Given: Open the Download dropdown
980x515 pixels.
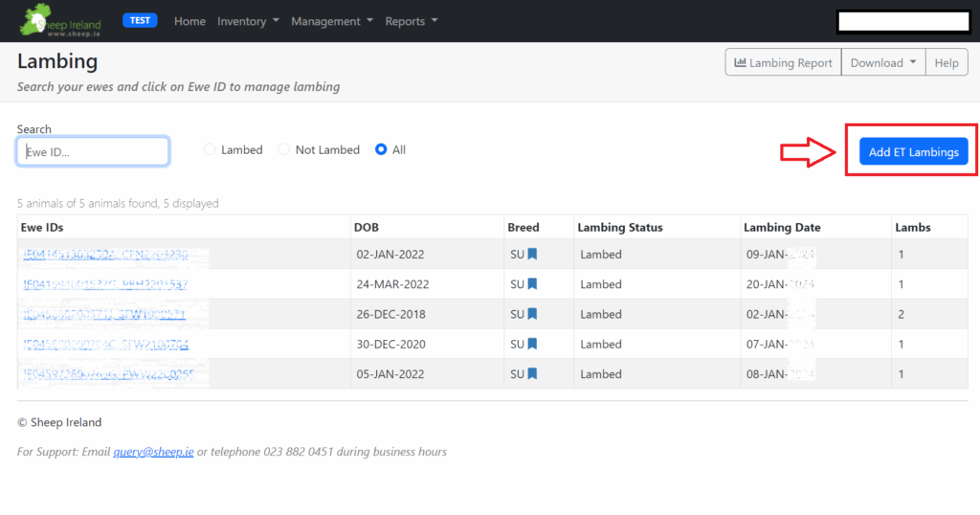Looking at the screenshot, I should [882, 63].
